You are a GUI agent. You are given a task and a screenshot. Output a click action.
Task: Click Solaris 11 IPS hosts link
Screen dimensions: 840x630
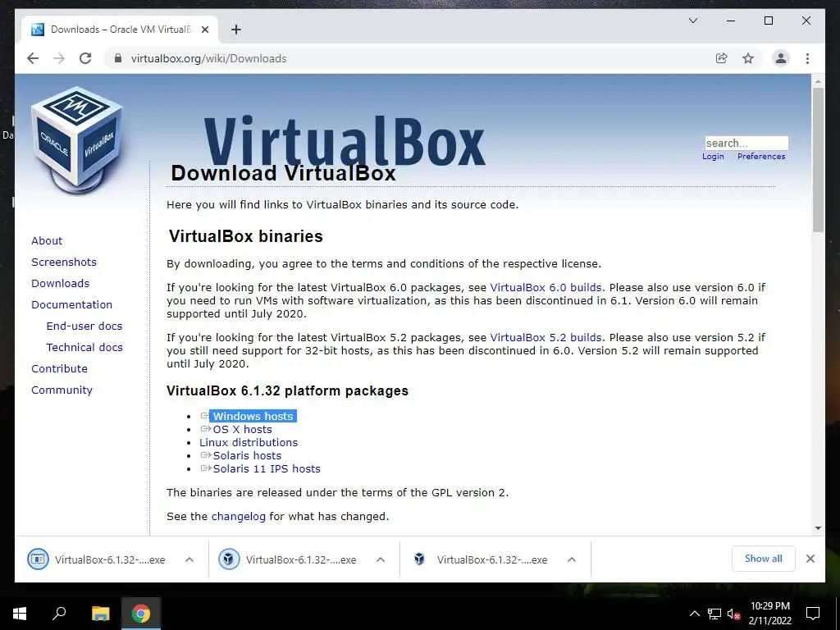point(267,468)
